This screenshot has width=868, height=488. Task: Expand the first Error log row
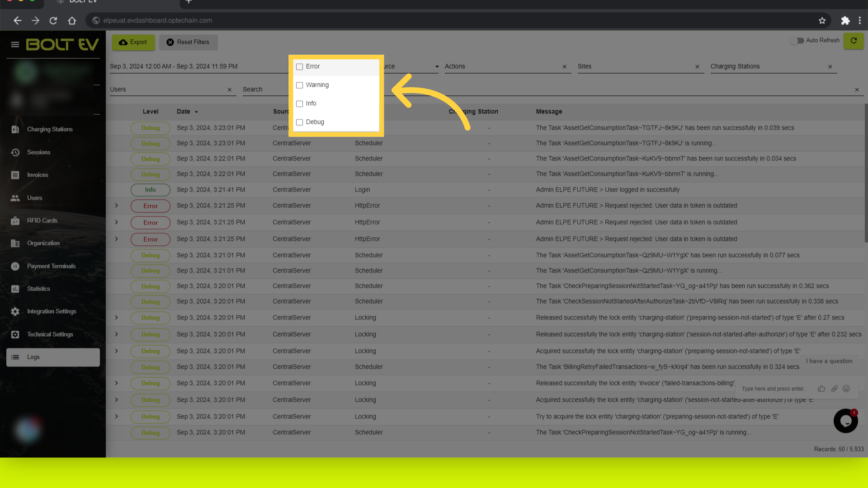[x=116, y=206]
